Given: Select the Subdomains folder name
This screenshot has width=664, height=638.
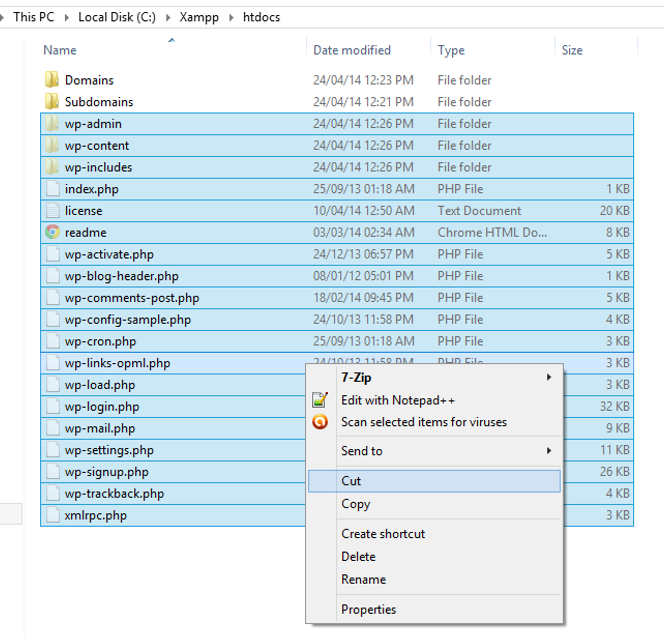Looking at the screenshot, I should coord(99,102).
